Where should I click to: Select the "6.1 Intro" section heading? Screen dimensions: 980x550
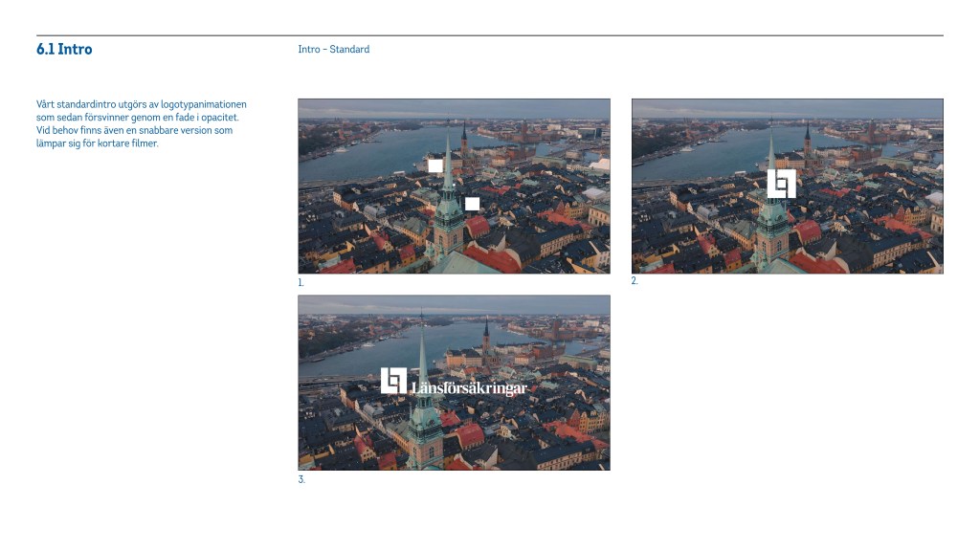tap(64, 50)
